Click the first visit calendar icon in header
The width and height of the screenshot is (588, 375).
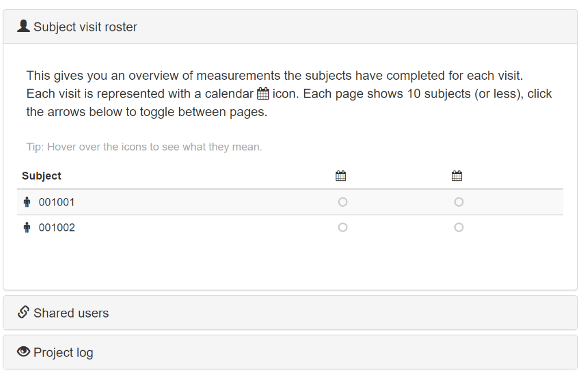pos(341,176)
